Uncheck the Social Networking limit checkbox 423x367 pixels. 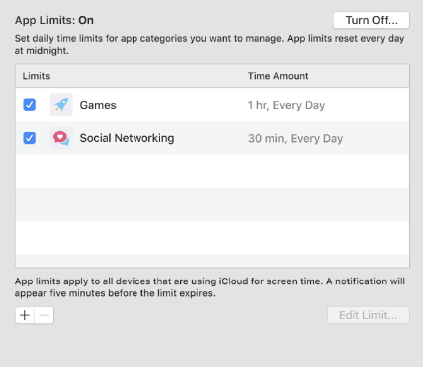tap(30, 138)
